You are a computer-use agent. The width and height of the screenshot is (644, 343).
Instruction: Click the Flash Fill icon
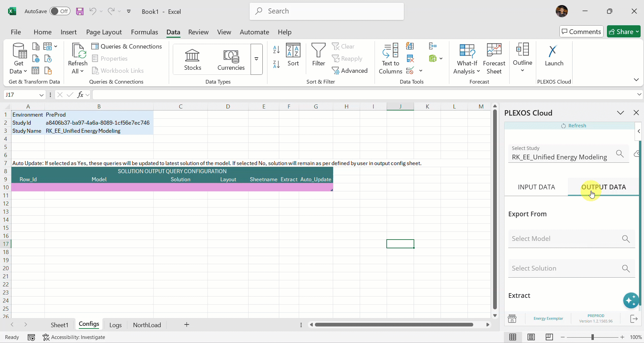410,46
